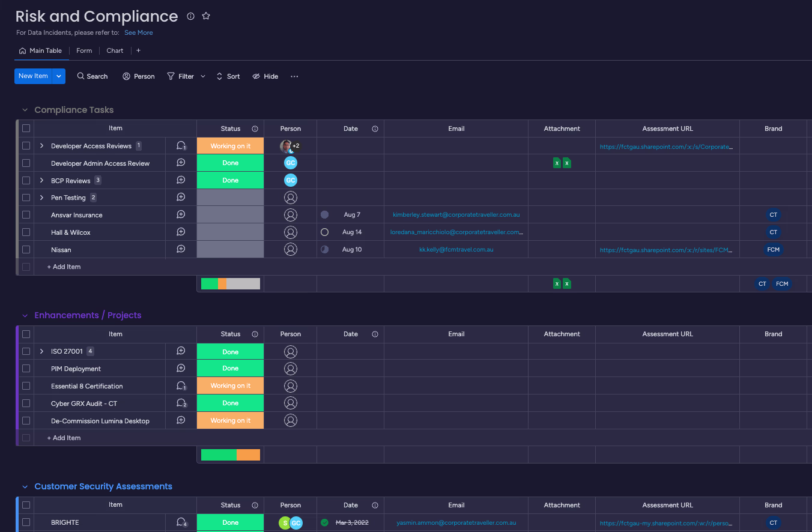Add update to Hall & Wilcox
This screenshot has height=532, width=812.
coord(181,232)
